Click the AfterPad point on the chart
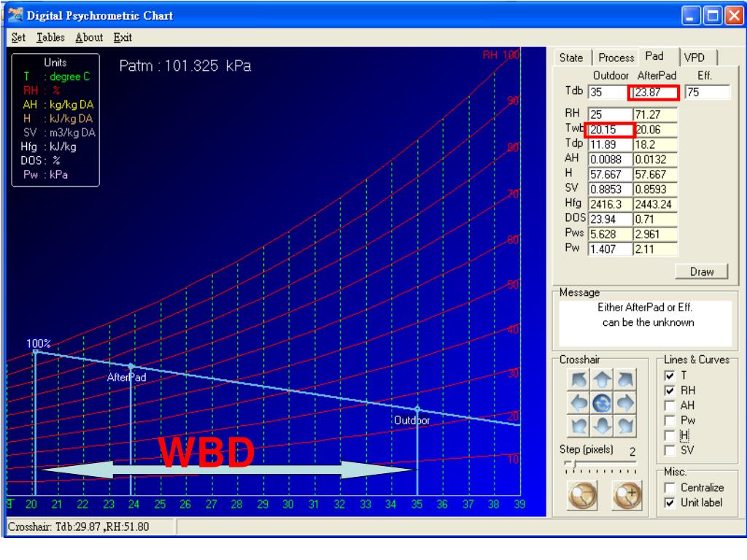 pyautogui.click(x=131, y=367)
